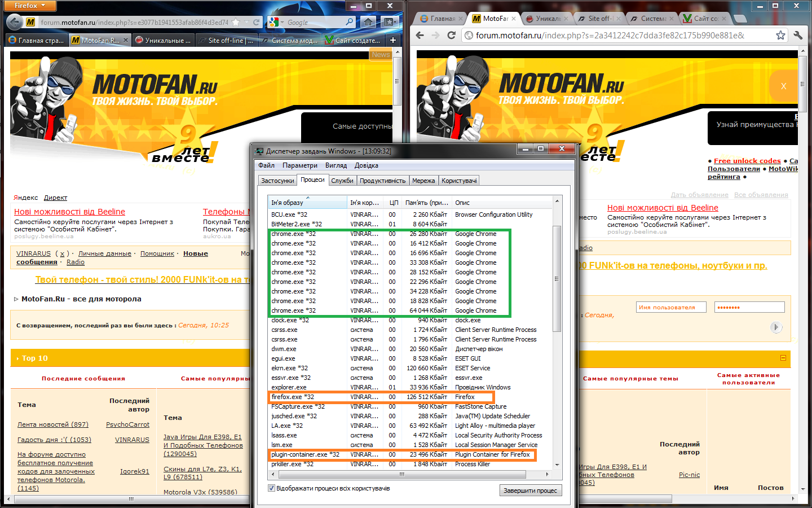Select the LA.exe *32 process row
The image size is (812, 508).
[411, 426]
